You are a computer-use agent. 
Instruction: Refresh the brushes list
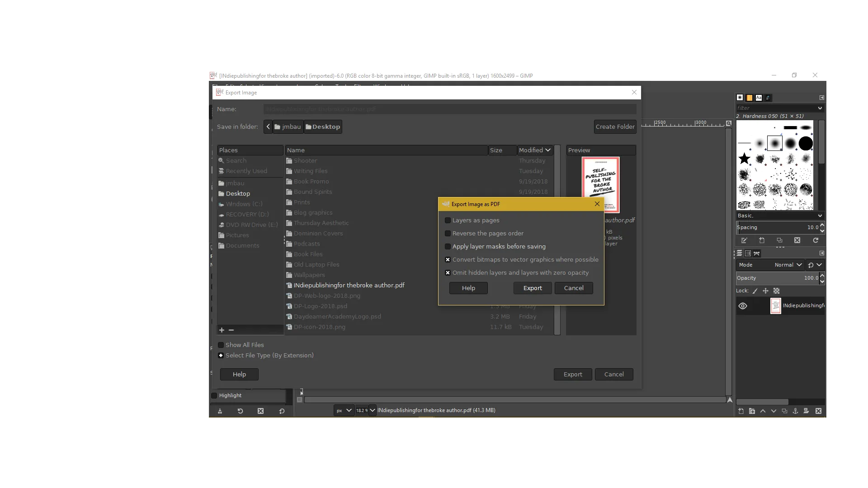pos(816,240)
